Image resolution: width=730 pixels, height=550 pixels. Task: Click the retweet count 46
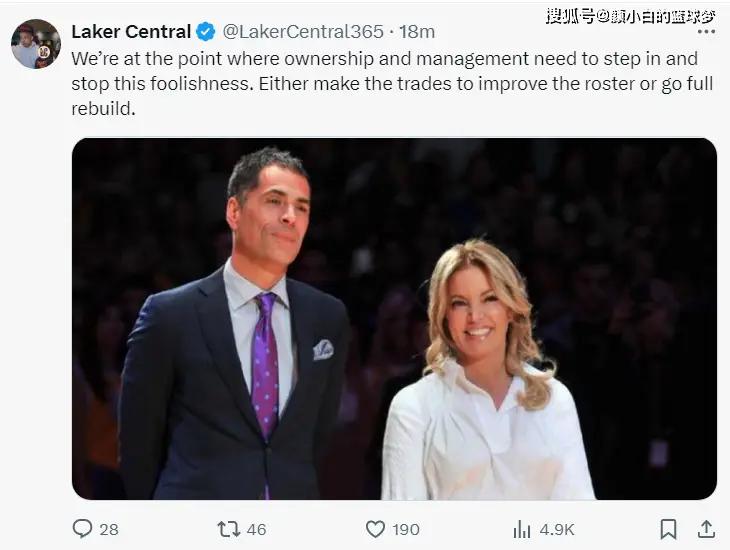click(256, 529)
